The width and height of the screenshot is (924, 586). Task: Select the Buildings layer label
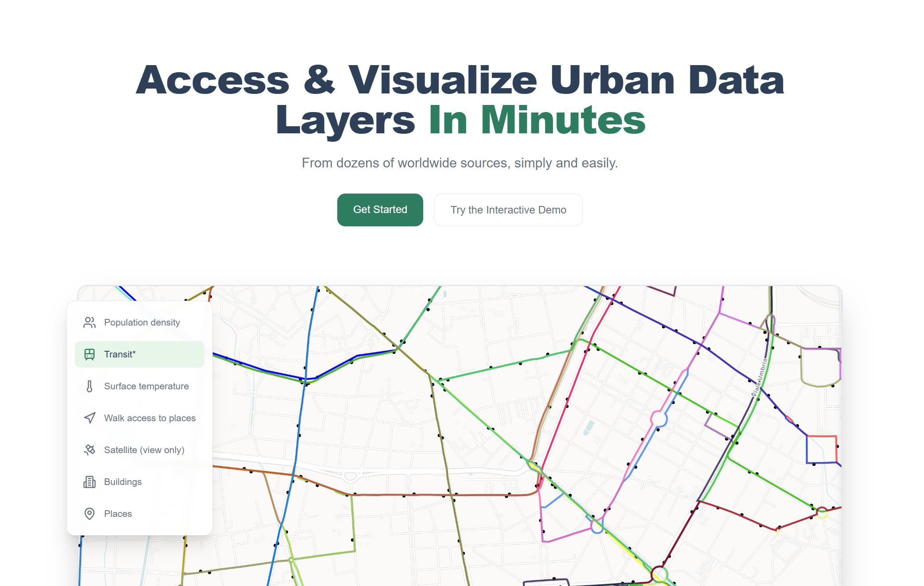tap(123, 482)
